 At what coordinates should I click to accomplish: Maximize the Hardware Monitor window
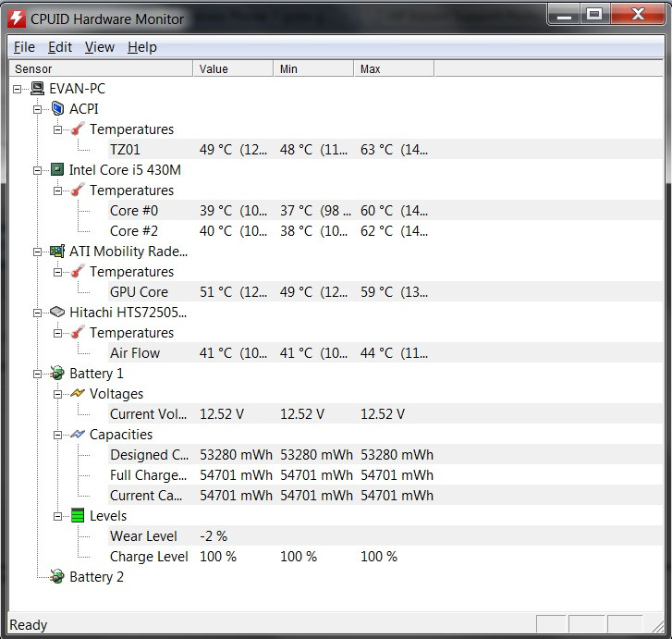(x=594, y=16)
